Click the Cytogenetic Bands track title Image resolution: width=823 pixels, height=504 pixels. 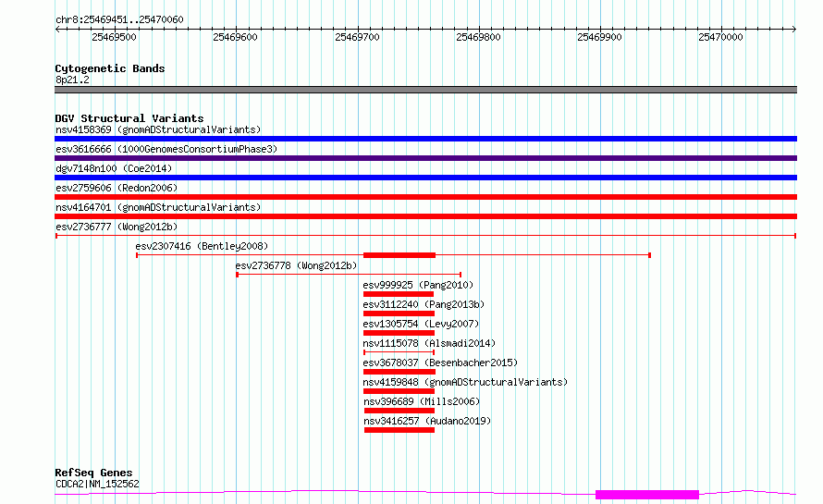[x=110, y=68]
